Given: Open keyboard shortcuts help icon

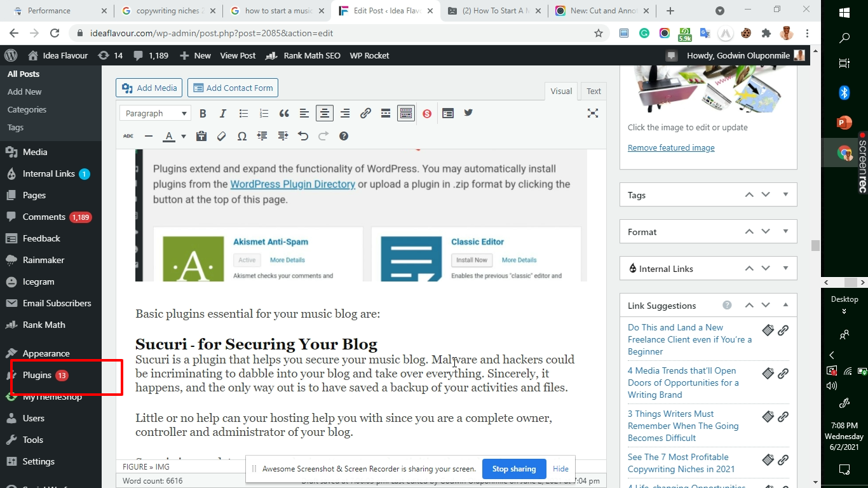Looking at the screenshot, I should pyautogui.click(x=344, y=136).
